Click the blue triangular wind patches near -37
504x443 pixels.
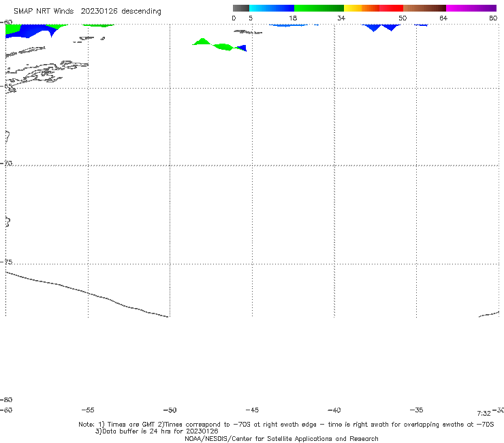click(x=381, y=28)
